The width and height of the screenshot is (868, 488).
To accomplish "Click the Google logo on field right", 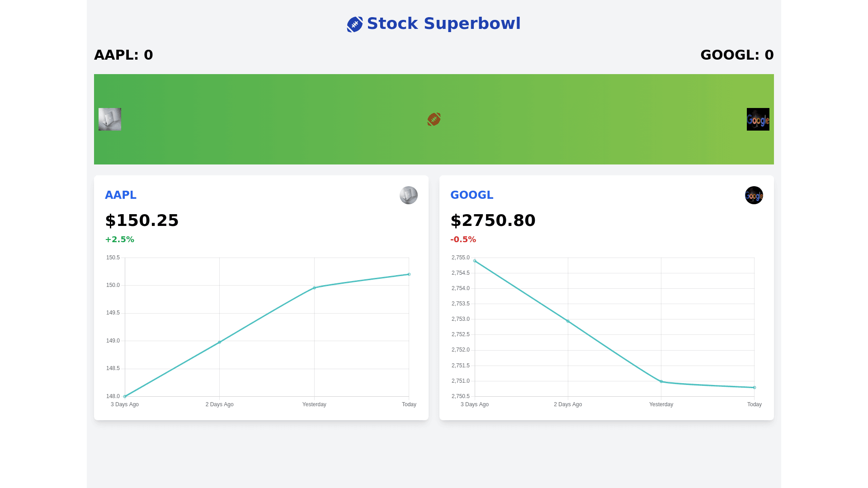I will (758, 119).
